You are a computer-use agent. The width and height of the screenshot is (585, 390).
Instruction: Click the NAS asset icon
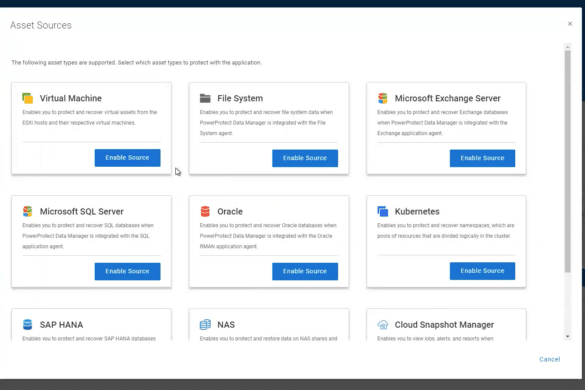click(205, 324)
